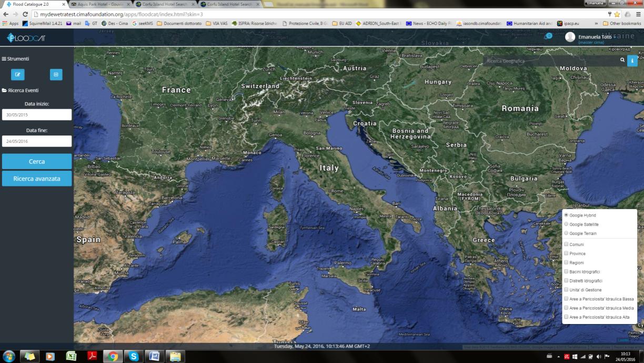Enable the Distretti Idrografici layer
The image size is (644, 363).
(566, 281)
